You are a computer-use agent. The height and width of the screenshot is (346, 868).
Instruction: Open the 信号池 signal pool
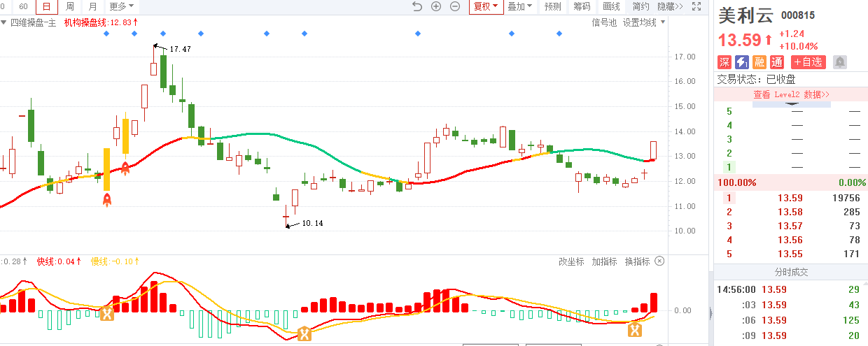[604, 22]
